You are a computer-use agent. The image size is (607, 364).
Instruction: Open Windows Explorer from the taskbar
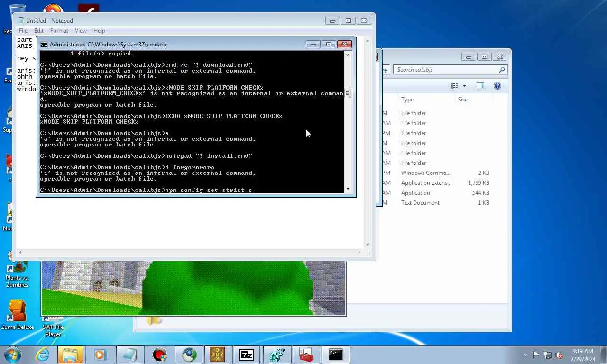[x=70, y=355]
